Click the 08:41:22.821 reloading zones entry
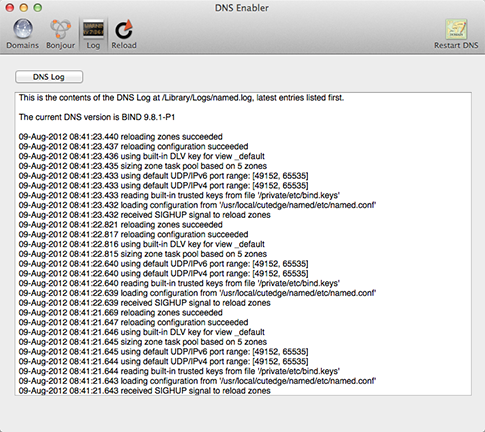Screen dimensions: 485x432 (x=121, y=224)
